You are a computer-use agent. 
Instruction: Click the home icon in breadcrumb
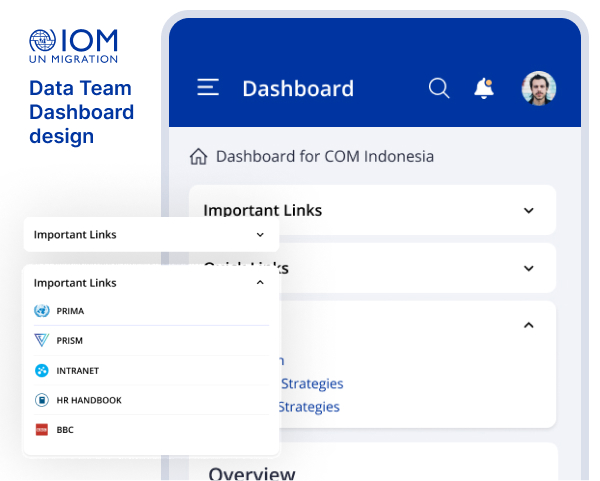coord(198,157)
